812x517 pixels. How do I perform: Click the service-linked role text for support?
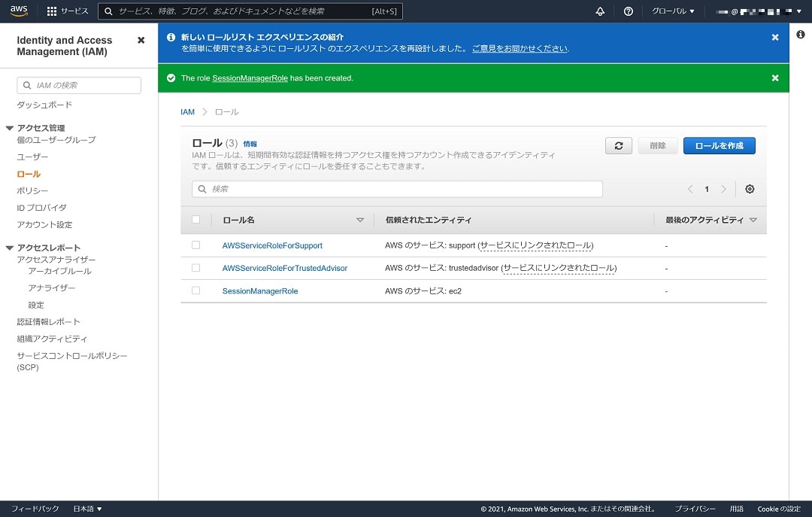[x=537, y=245]
